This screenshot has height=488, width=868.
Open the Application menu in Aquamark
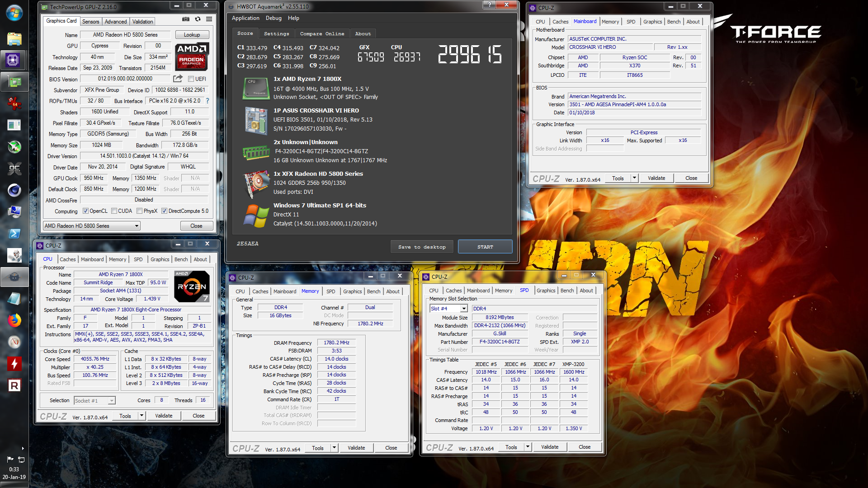(245, 18)
